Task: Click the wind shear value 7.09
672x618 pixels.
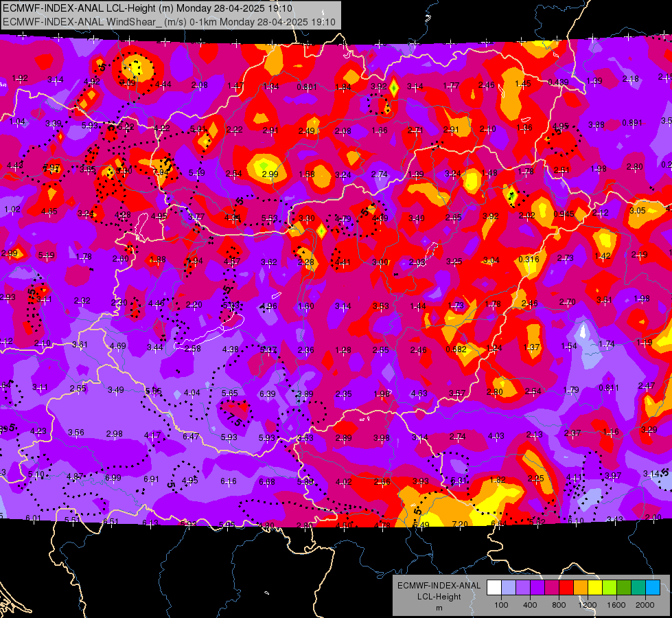Action: (128, 82)
